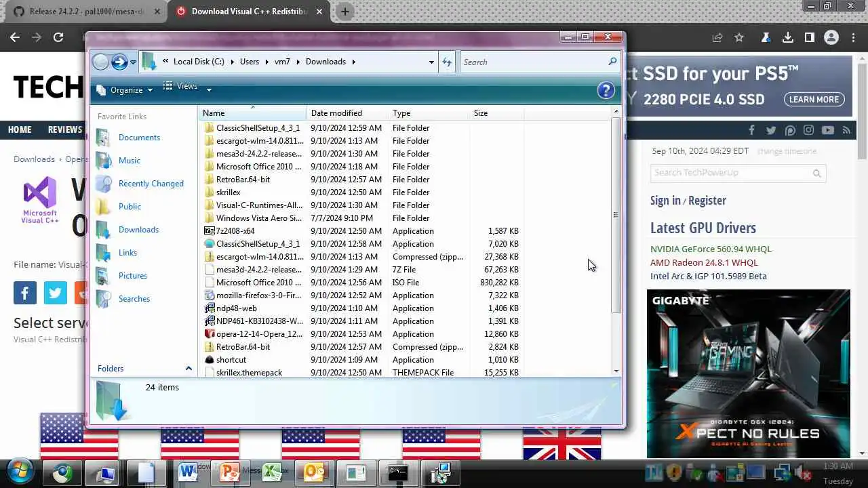
Task: Click the chevron before Local Disk (C:)
Action: coord(165,62)
